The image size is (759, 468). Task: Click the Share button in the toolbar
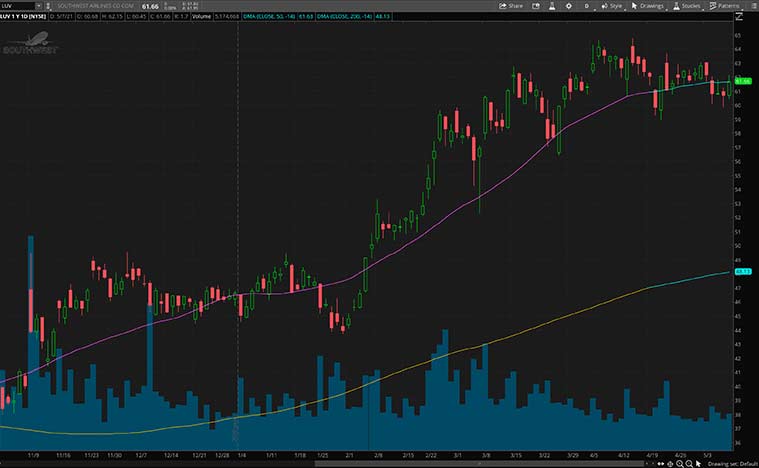[x=511, y=6]
